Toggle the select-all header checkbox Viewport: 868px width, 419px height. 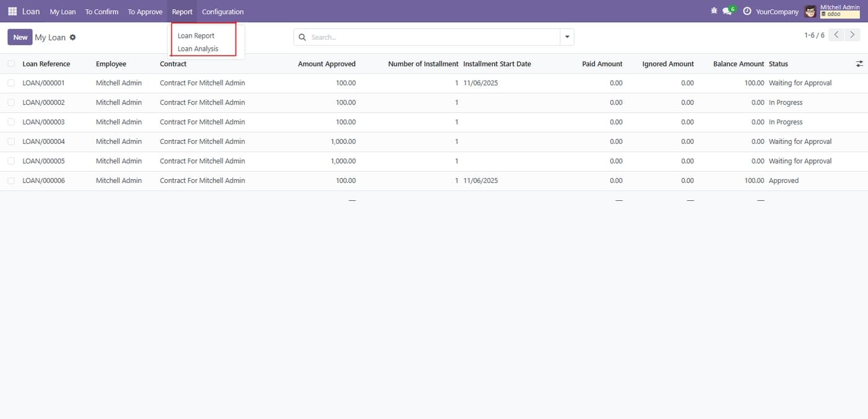coord(11,64)
